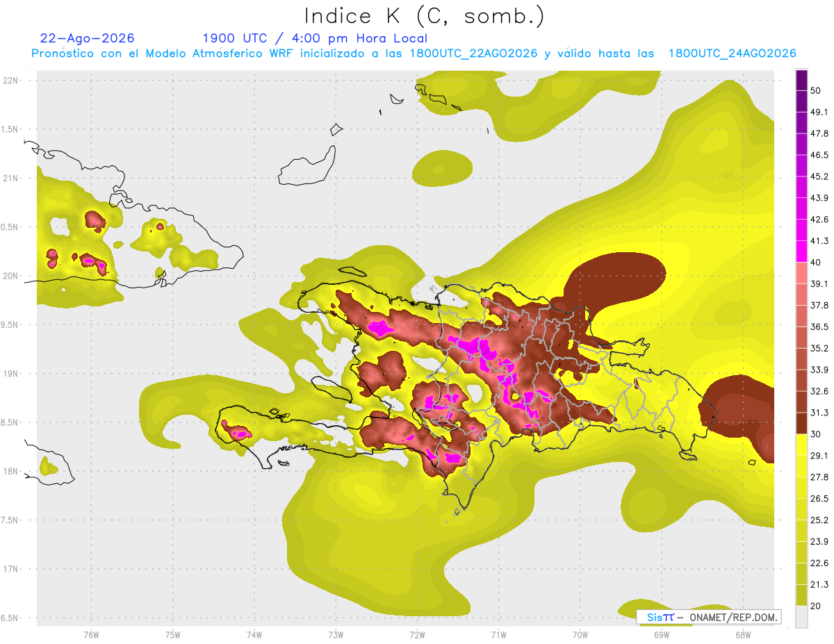Select the colorbar value "42.6"

click(x=819, y=220)
